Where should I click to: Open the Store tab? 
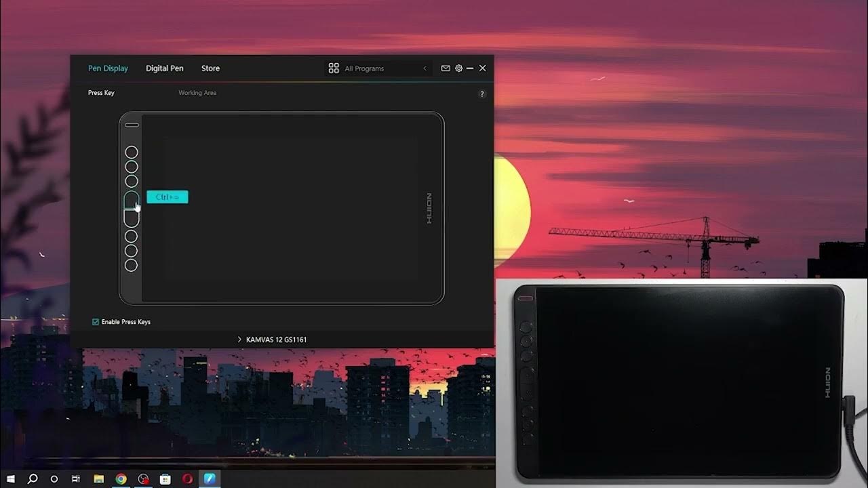(210, 68)
